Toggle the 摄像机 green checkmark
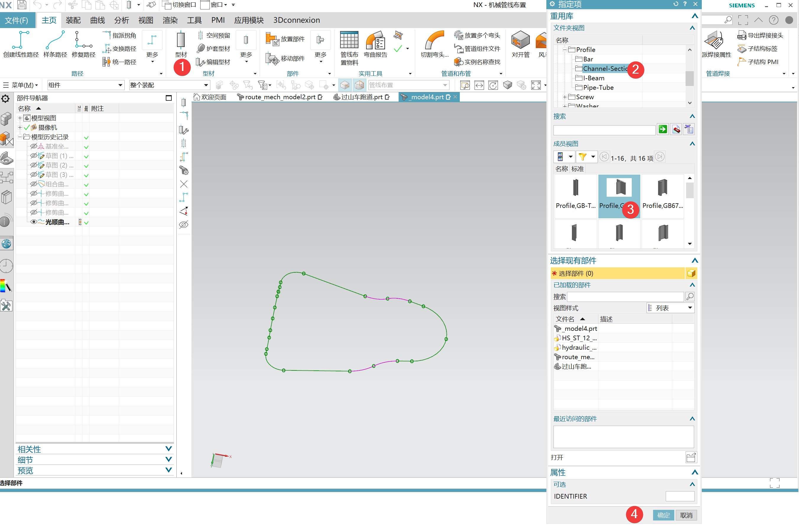This screenshot has height=532, width=799. 27,128
